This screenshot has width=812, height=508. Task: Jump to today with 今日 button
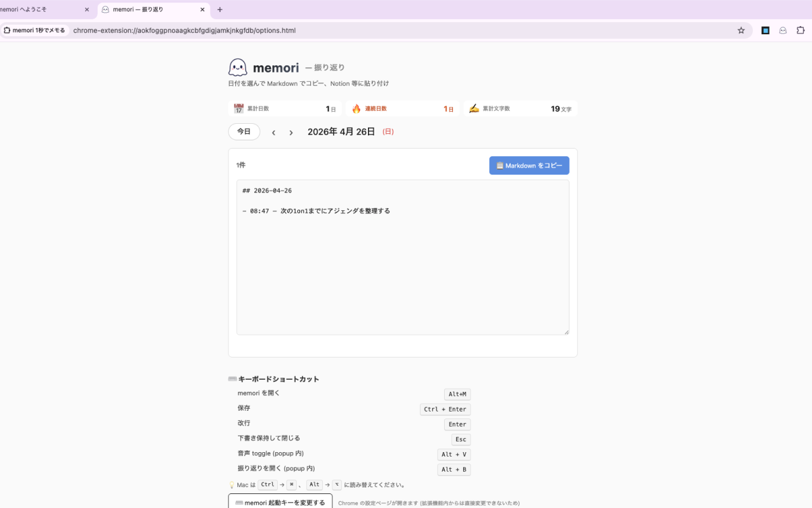click(244, 131)
